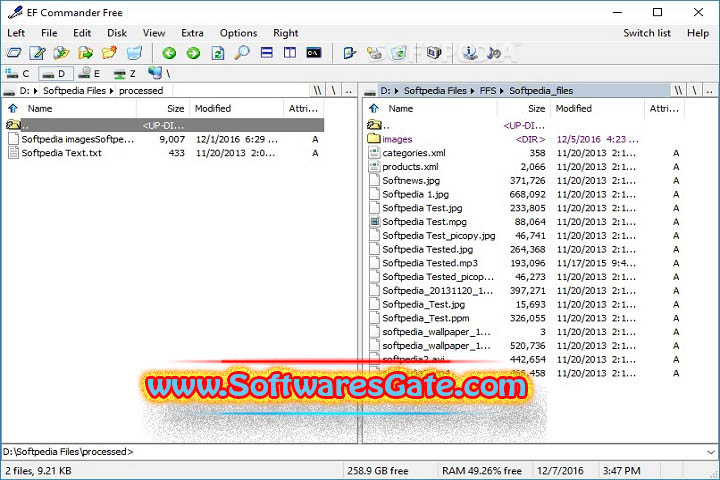The height and width of the screenshot is (480, 720).
Task: Open the Switch list menu
Action: tap(647, 33)
